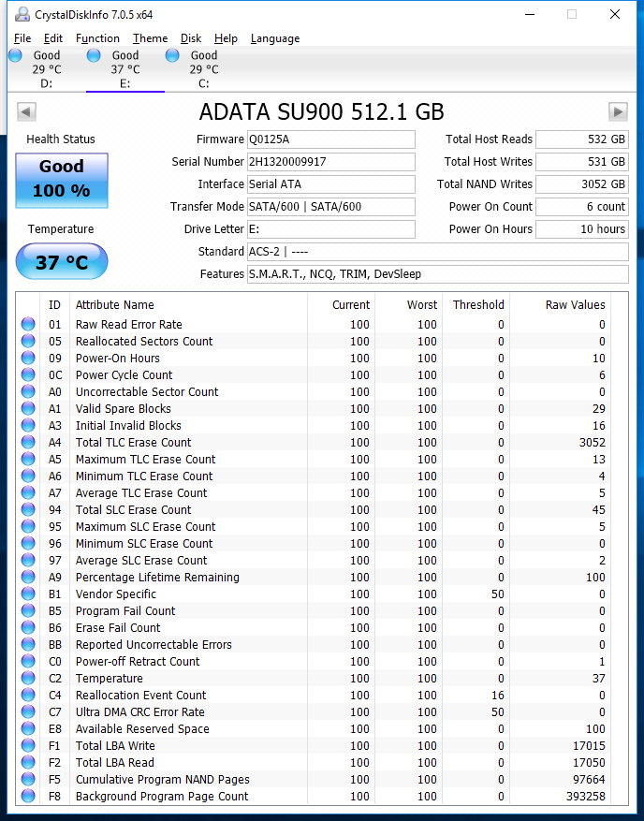Open the Disk menu
The image size is (644, 821).
tap(191, 38)
